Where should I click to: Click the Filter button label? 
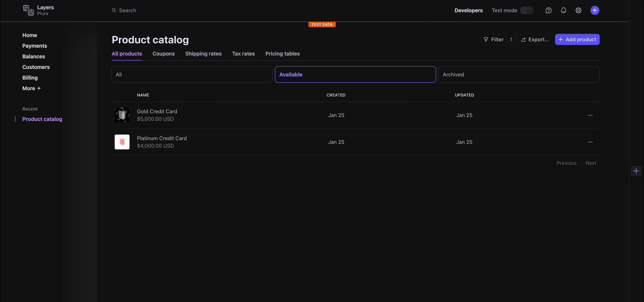click(x=497, y=39)
